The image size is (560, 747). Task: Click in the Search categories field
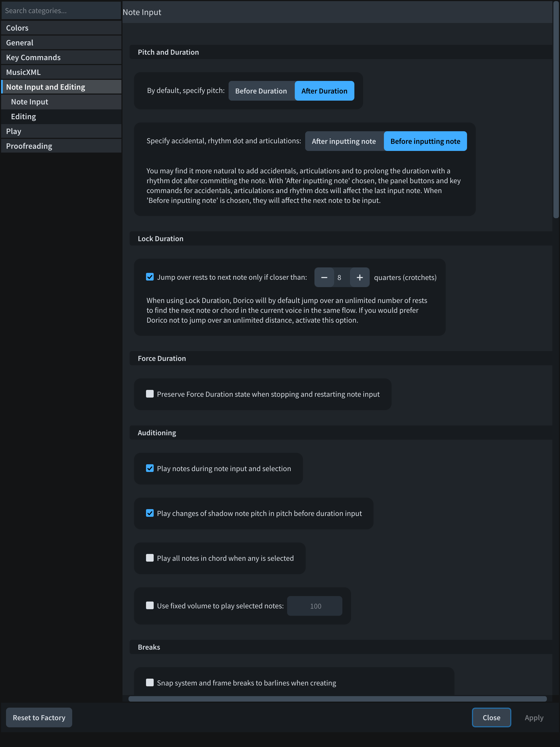[x=61, y=10]
